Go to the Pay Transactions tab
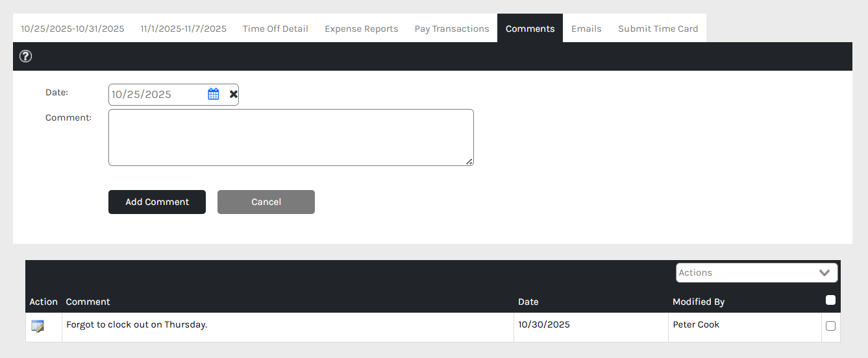 pos(452,29)
